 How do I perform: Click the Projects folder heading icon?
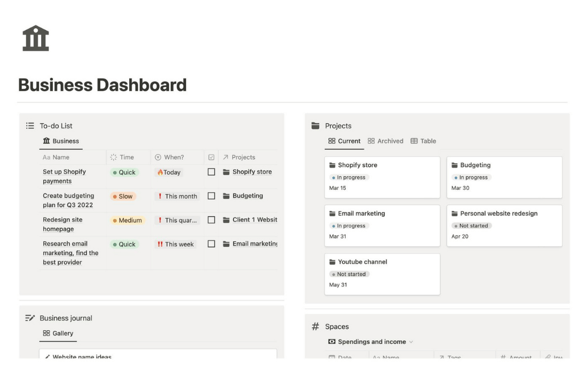click(315, 126)
